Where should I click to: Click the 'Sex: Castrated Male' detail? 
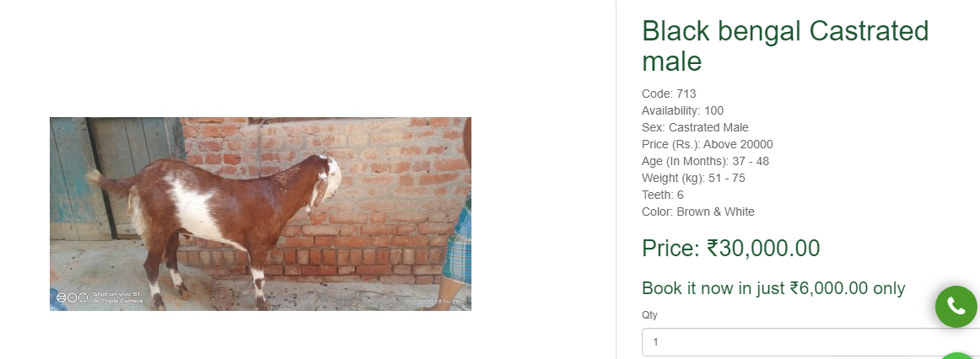coord(695,128)
